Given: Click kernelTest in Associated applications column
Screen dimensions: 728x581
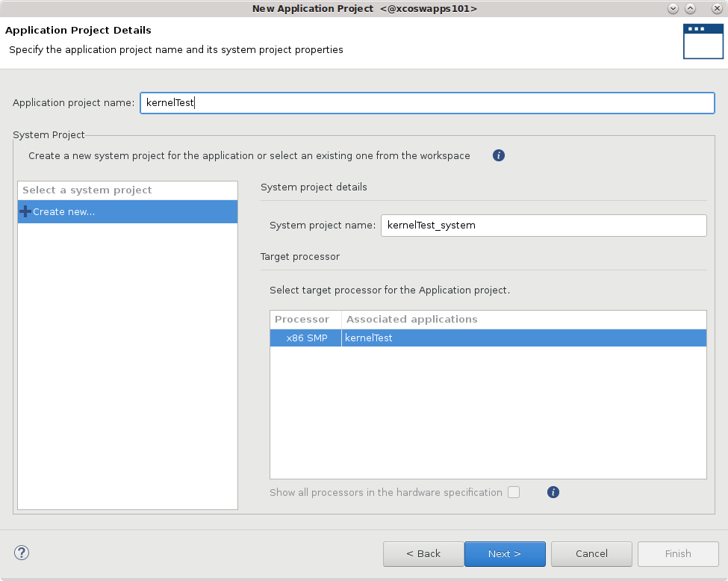Looking at the screenshot, I should [369, 338].
